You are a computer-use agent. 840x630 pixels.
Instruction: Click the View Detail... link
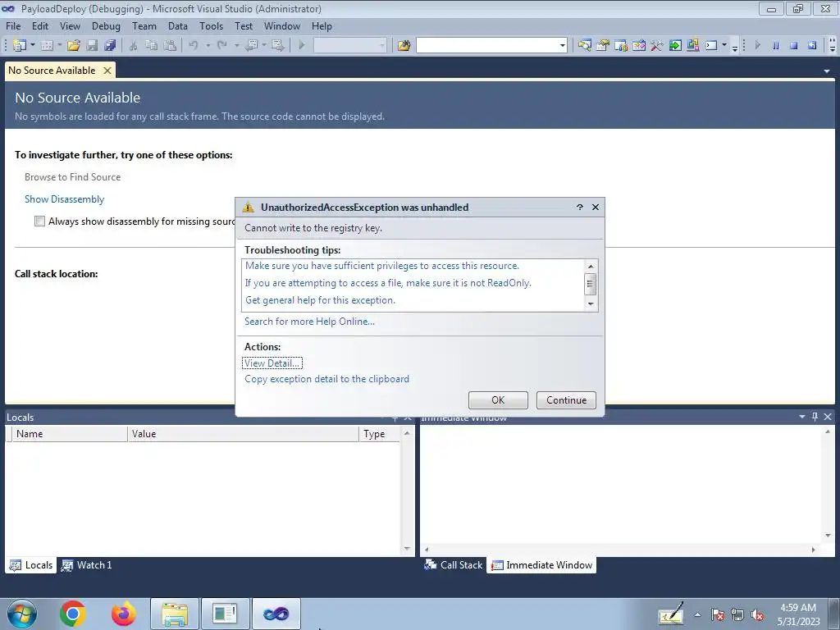(x=272, y=363)
